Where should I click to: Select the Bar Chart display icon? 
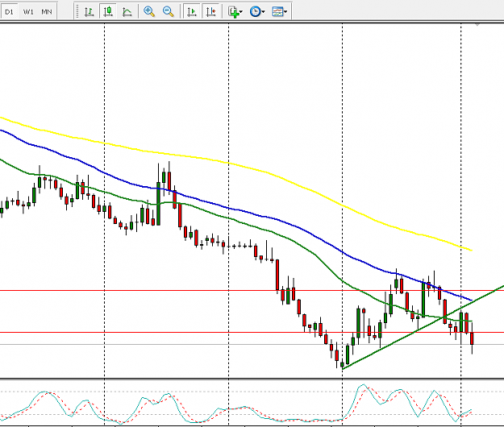(89, 12)
